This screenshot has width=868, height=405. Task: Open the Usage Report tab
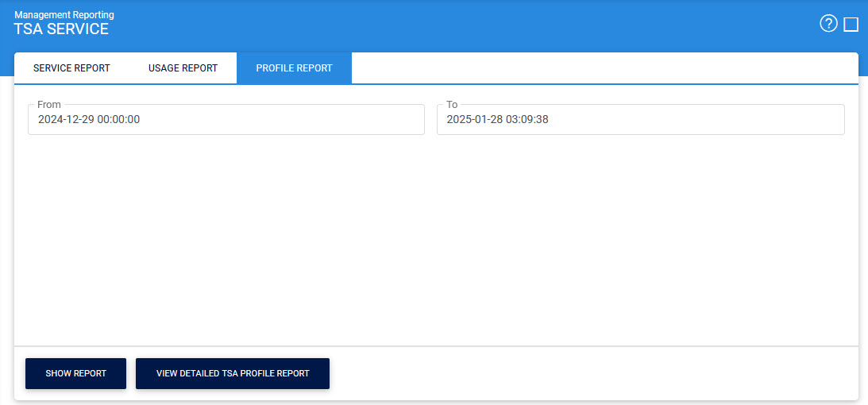(x=183, y=68)
